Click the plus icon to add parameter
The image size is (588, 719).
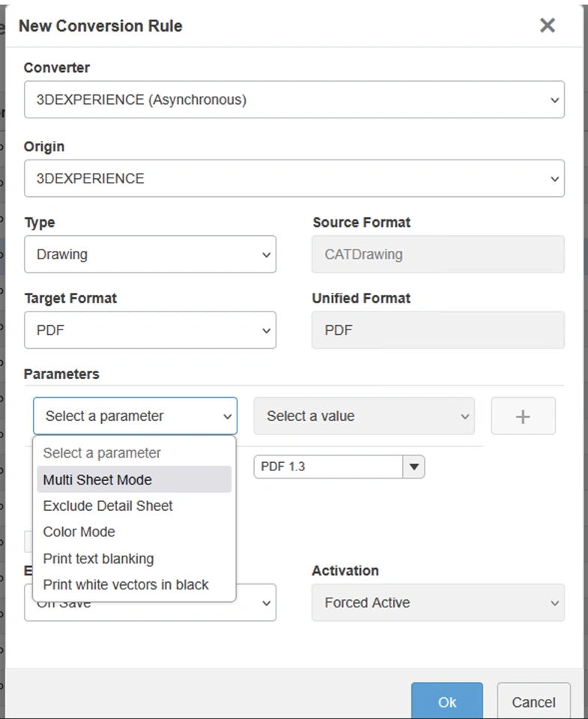[x=523, y=416]
